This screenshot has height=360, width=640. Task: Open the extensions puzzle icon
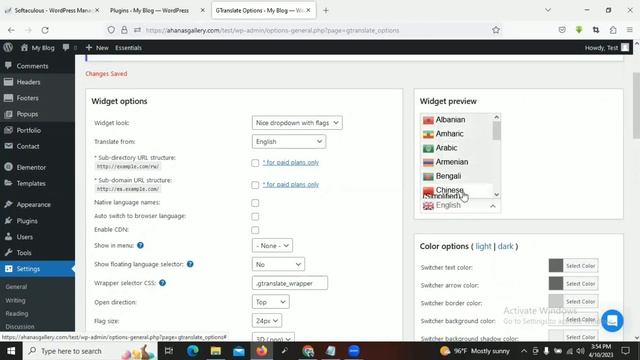(x=613, y=30)
